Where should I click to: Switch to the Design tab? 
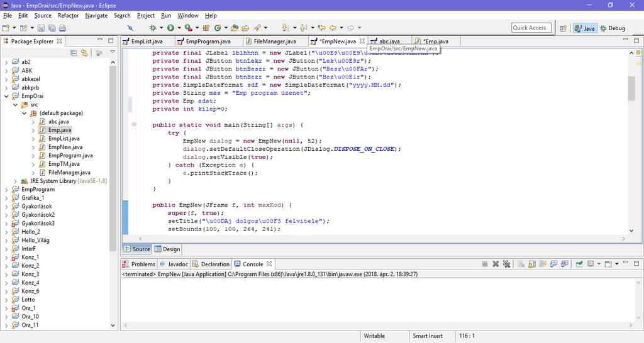(167, 249)
